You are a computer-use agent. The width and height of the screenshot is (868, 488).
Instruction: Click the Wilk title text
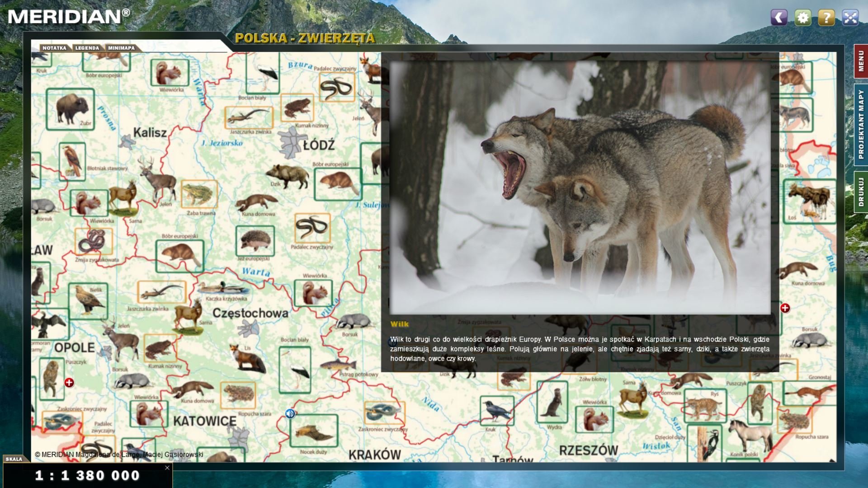click(400, 324)
